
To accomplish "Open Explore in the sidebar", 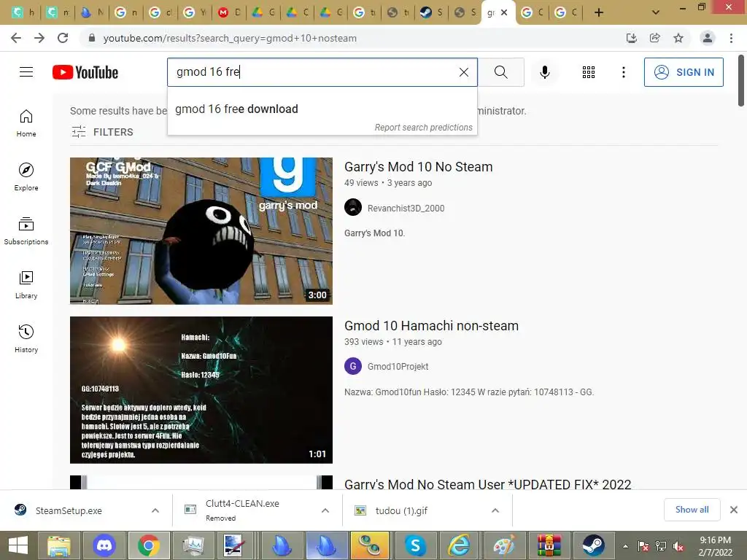I will click(26, 177).
